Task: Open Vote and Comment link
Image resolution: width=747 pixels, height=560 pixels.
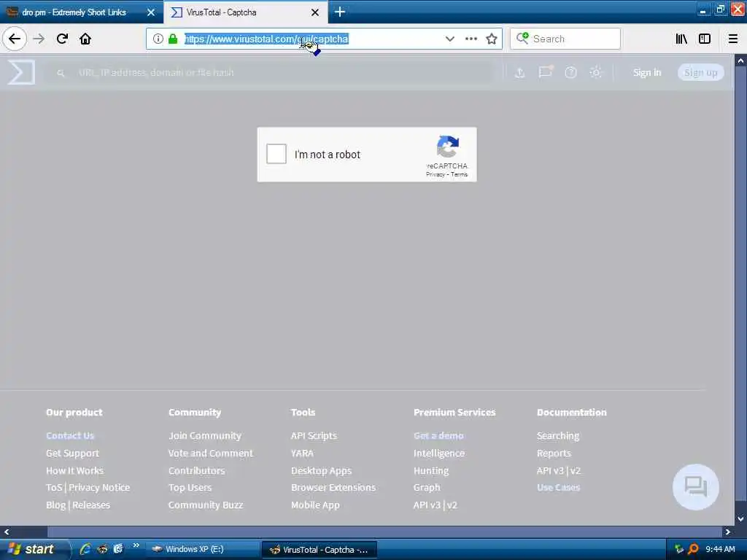Action: (x=211, y=453)
